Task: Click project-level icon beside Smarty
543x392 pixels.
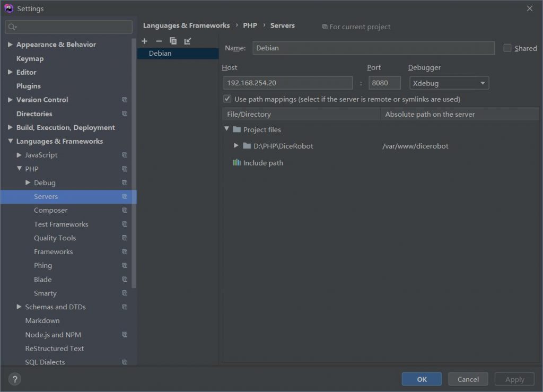Action: pyautogui.click(x=125, y=293)
